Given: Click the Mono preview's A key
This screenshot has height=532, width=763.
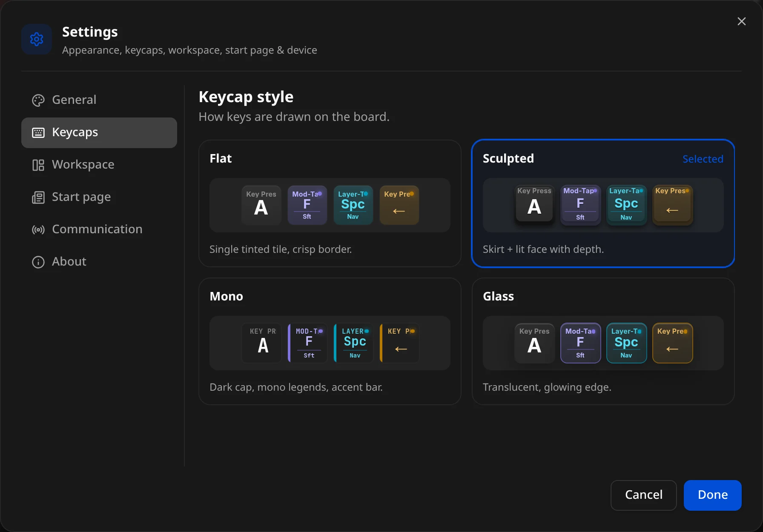Looking at the screenshot, I should click(261, 343).
